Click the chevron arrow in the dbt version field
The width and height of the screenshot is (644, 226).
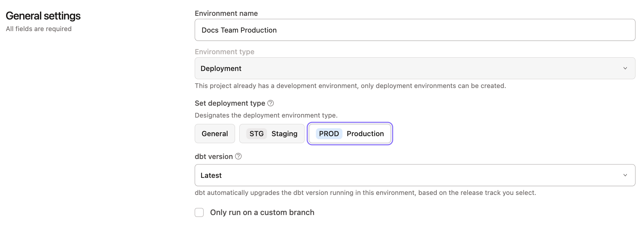pos(625,175)
